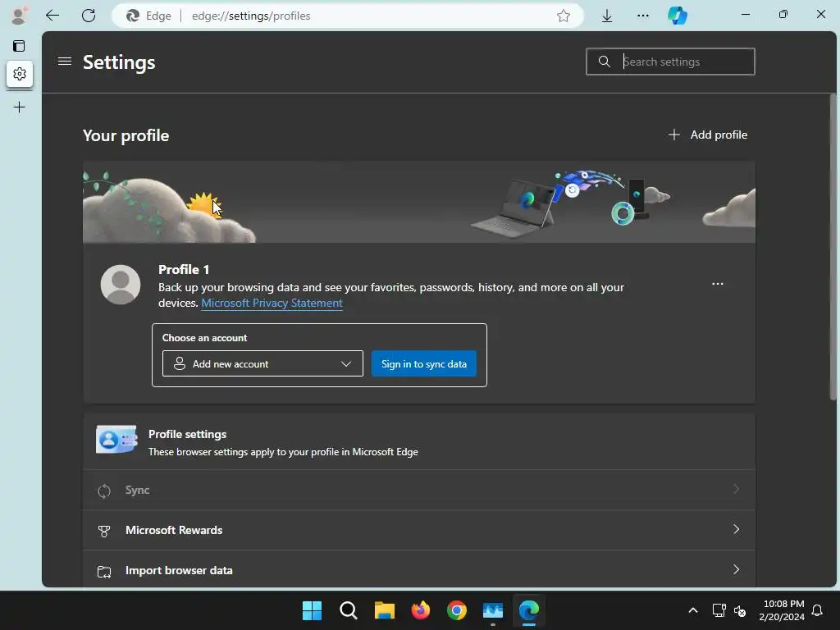Open Profile 1 more options ellipsis
This screenshot has width=840, height=630.
point(717,284)
